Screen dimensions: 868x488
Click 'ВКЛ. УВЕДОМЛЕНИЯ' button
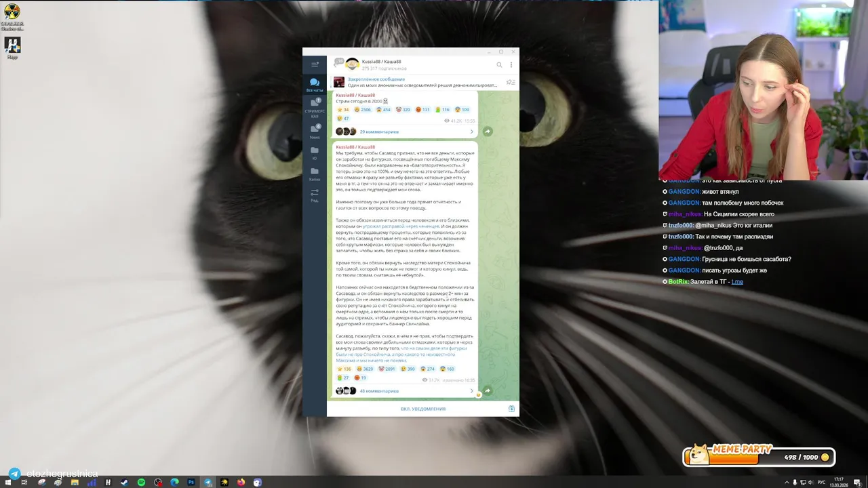click(423, 409)
